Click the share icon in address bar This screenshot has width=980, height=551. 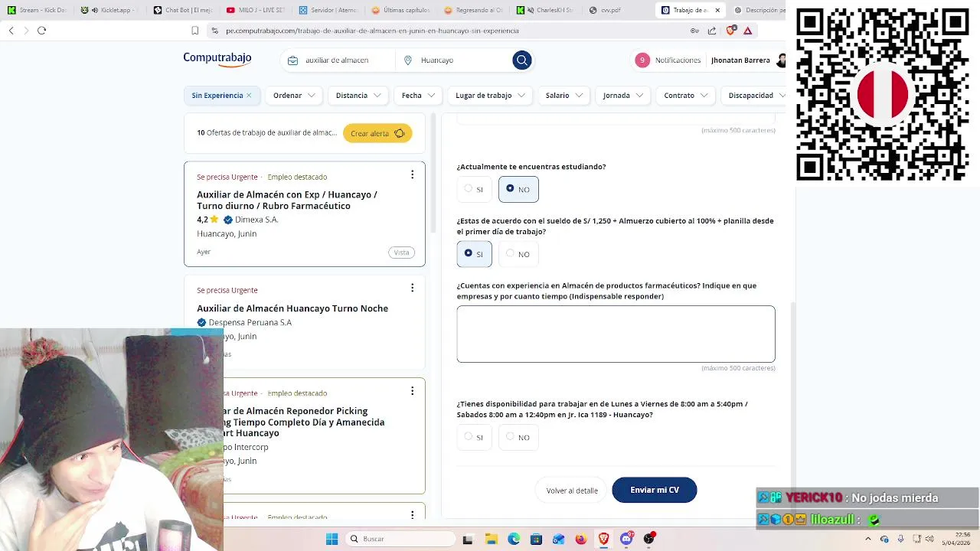[x=712, y=31]
